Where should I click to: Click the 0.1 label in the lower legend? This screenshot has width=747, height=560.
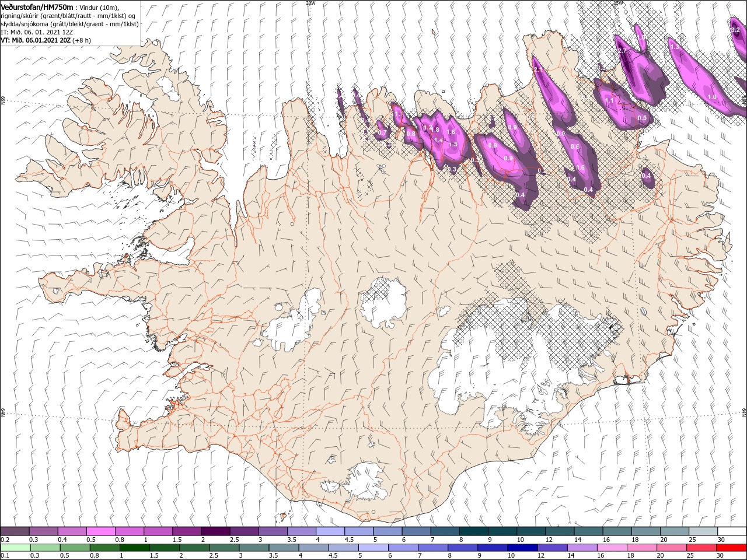[x=5, y=556]
